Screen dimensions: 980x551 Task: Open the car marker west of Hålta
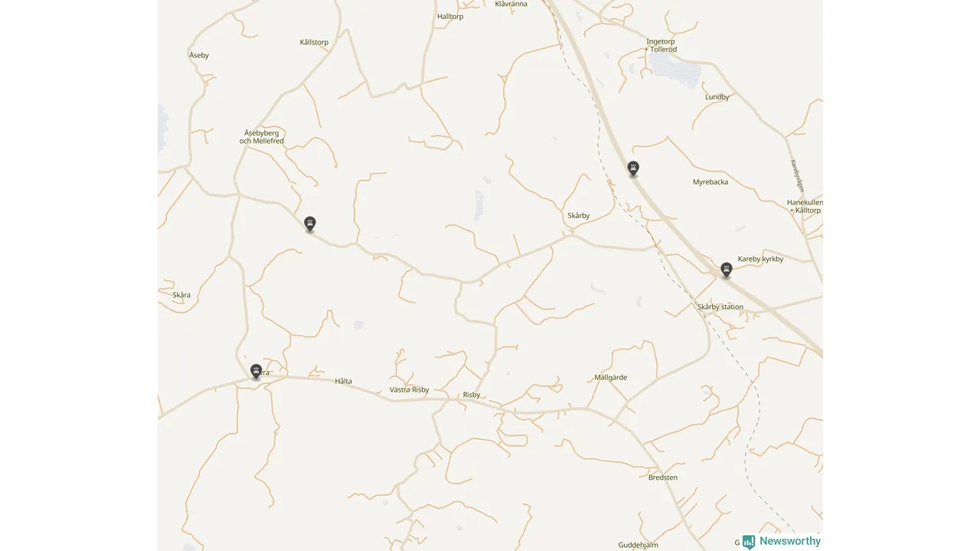coord(256,372)
